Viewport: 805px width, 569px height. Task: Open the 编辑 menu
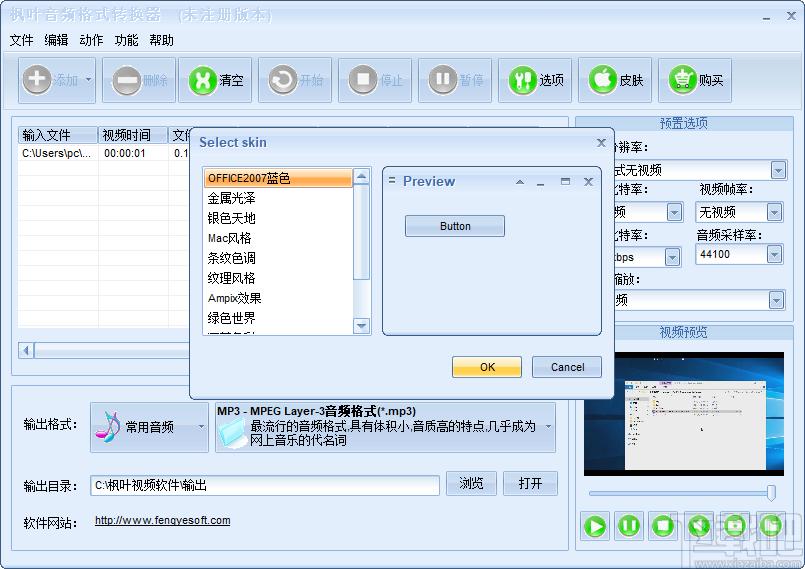click(x=56, y=40)
